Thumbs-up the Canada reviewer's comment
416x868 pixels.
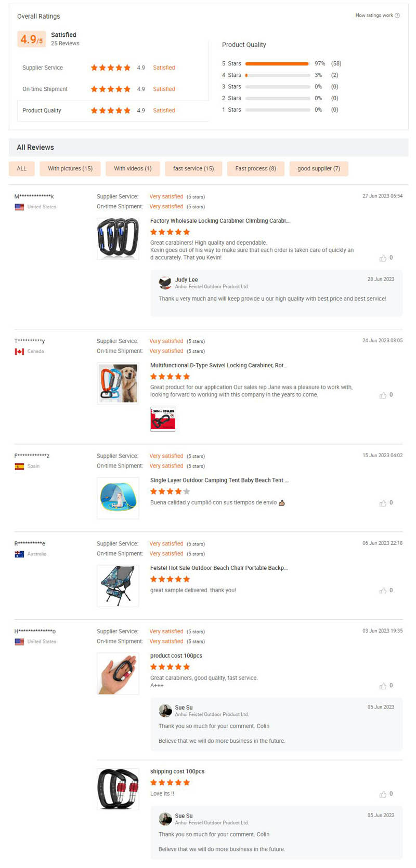(x=383, y=395)
